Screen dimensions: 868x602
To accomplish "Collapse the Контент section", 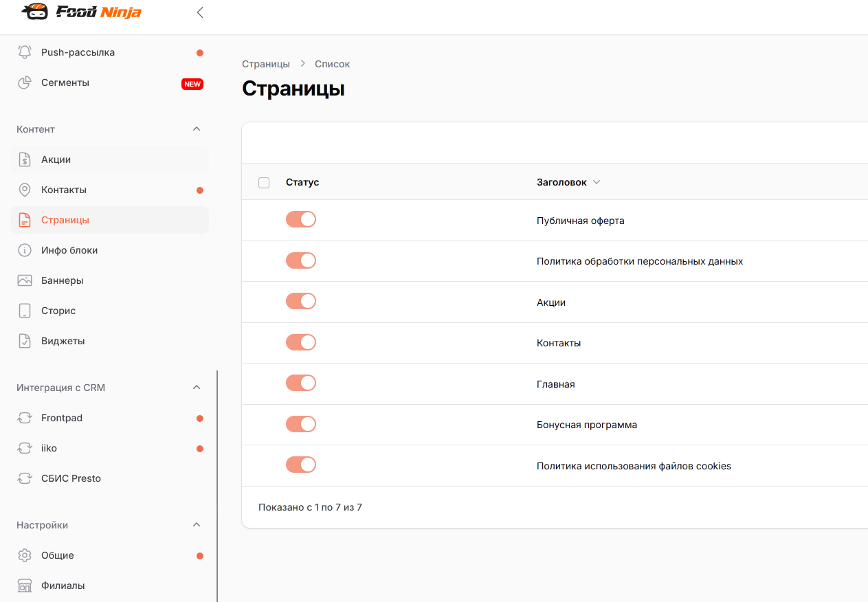I will tap(197, 129).
